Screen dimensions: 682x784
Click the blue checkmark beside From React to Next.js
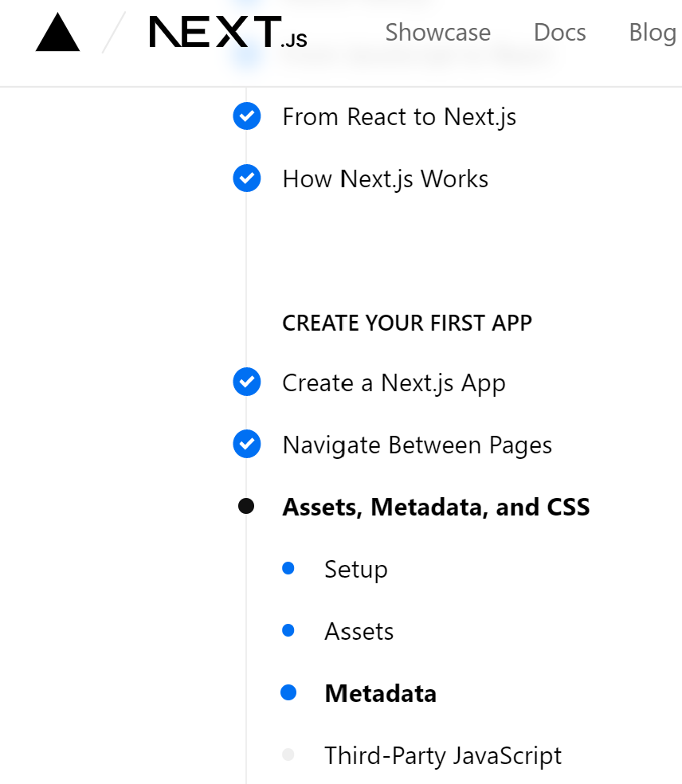click(247, 116)
